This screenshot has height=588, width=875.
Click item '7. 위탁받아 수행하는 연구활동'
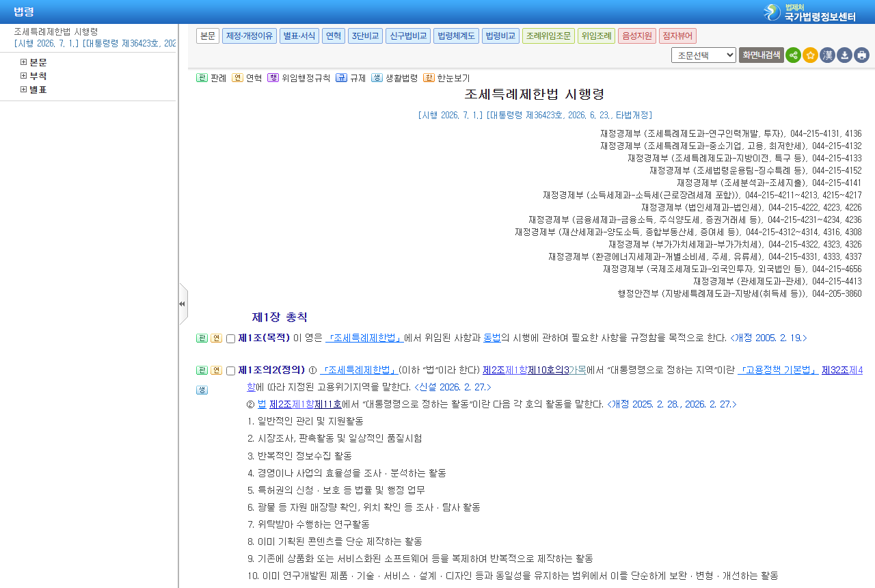click(308, 524)
